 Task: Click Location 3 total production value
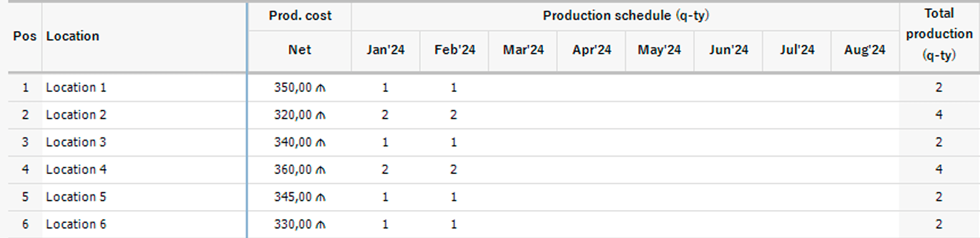click(939, 142)
